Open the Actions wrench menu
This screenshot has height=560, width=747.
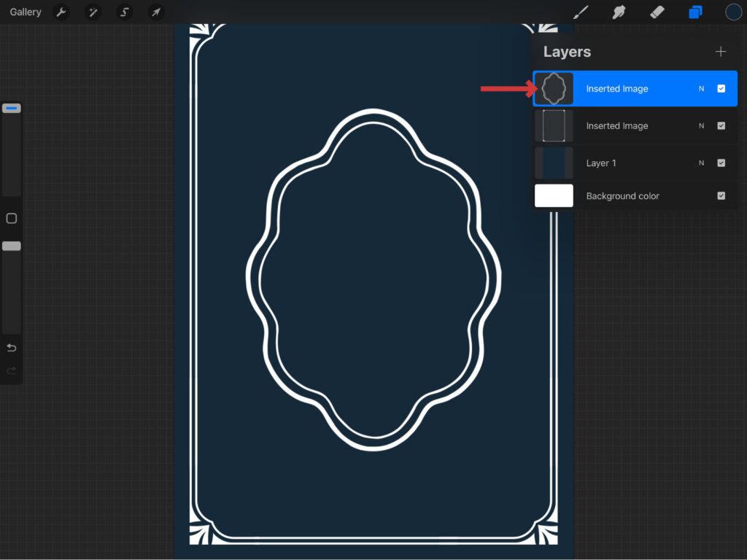[x=62, y=12]
